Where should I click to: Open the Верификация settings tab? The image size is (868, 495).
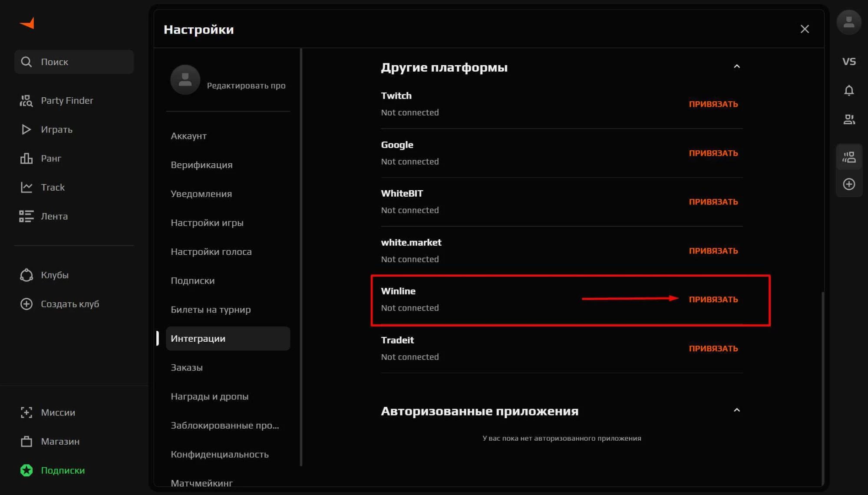pos(228,165)
